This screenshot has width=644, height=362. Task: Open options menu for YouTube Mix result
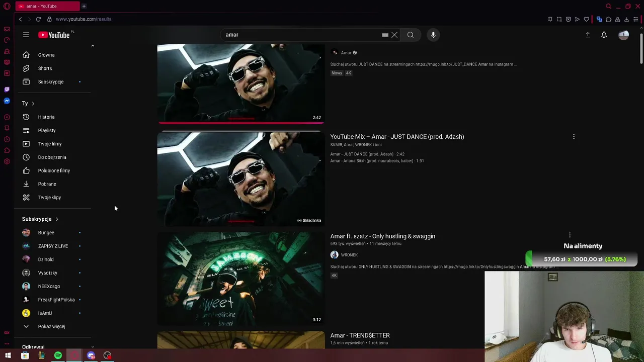pyautogui.click(x=574, y=137)
